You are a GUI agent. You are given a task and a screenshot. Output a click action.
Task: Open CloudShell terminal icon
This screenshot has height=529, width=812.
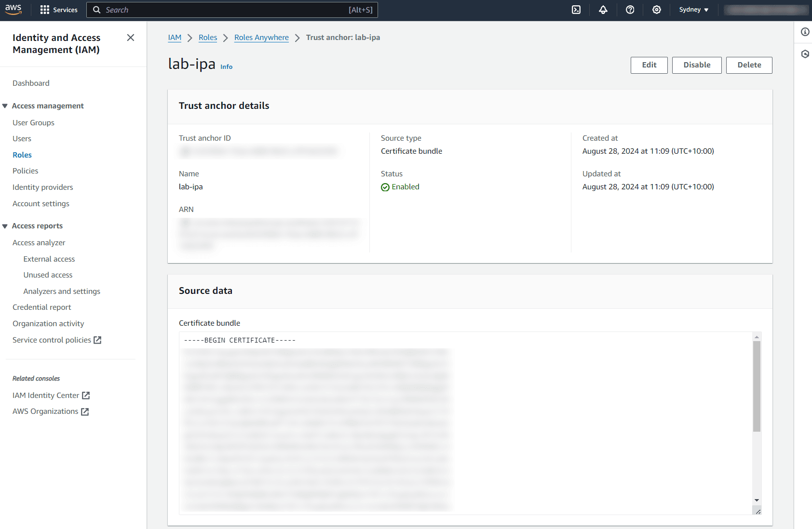click(576, 10)
